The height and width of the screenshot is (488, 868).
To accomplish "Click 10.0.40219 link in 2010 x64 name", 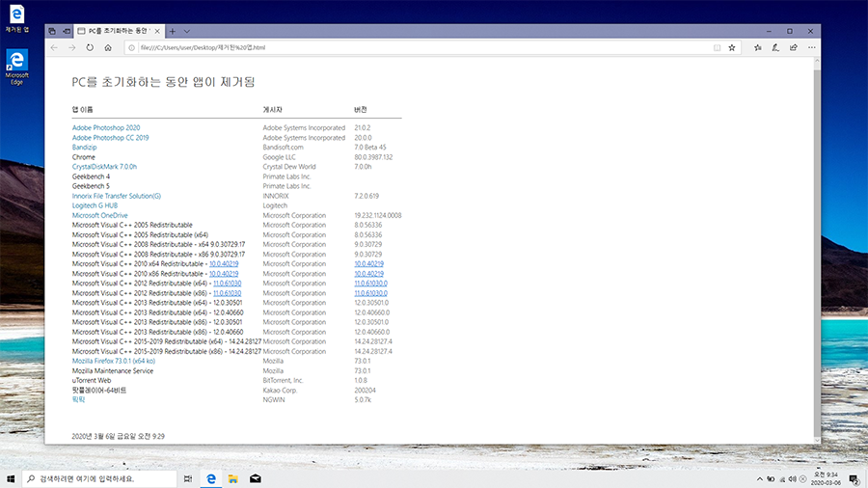I will 224,264.
